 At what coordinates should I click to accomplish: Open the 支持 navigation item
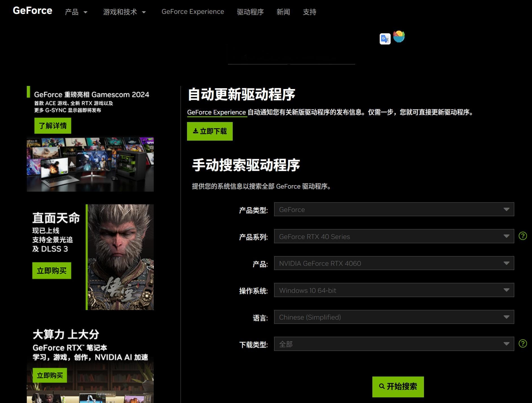(309, 12)
